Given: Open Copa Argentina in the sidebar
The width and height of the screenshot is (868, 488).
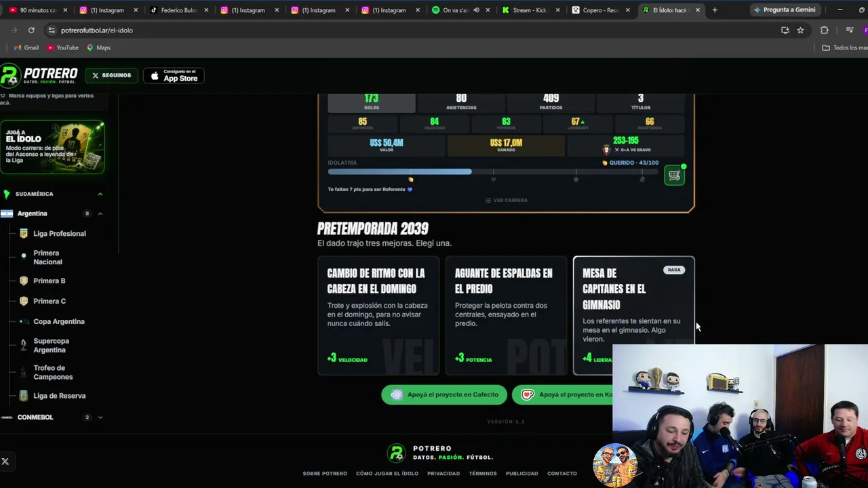Looking at the screenshot, I should (59, 322).
